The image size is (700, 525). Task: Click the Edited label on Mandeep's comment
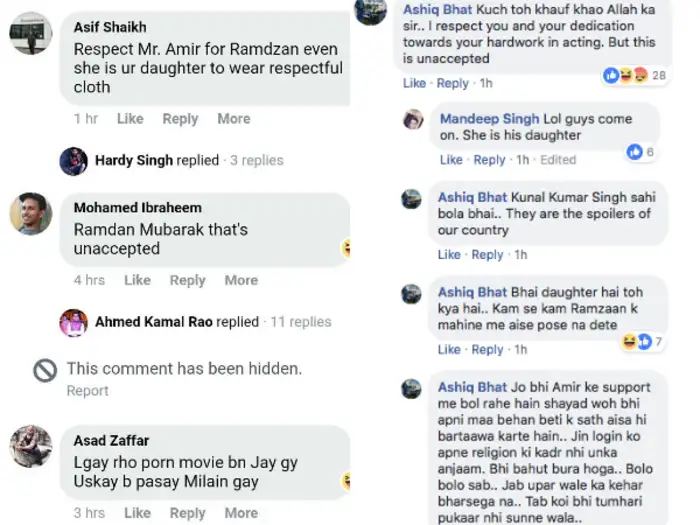pos(558,160)
